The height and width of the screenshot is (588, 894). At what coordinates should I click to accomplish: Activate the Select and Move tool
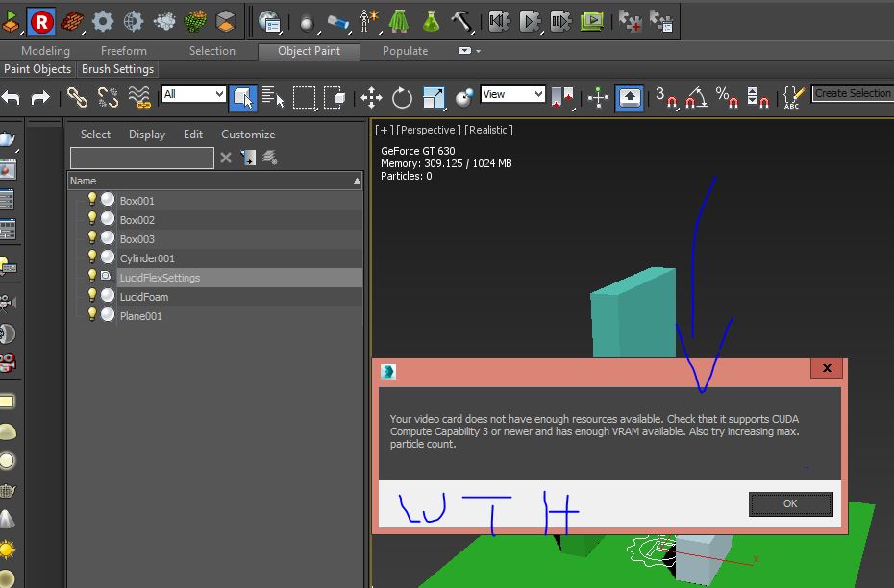pos(370,97)
